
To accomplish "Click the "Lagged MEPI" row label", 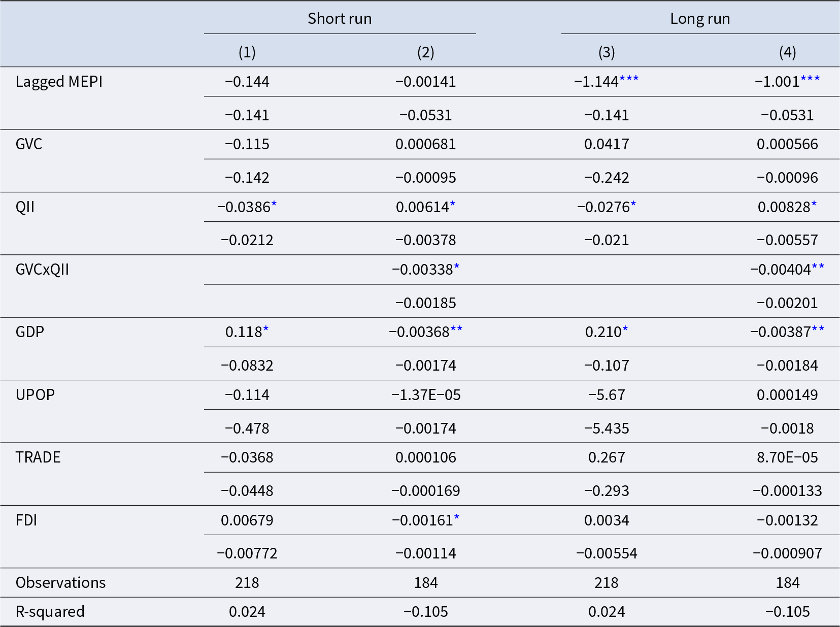I will [59, 82].
